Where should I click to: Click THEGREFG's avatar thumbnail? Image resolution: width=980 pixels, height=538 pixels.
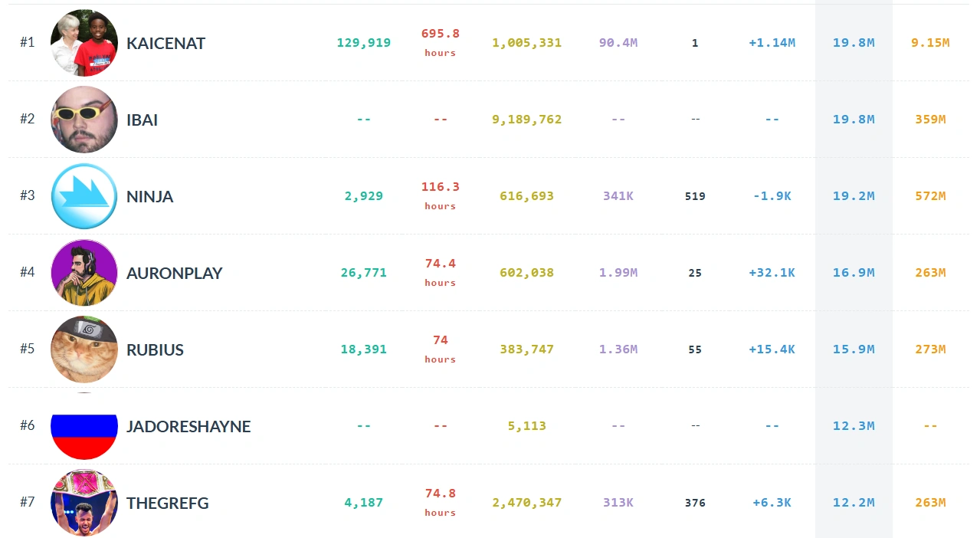click(x=84, y=503)
